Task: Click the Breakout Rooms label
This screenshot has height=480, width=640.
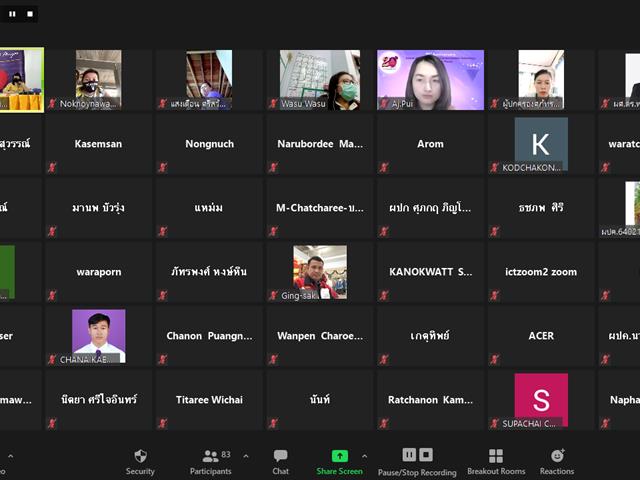Action: (496, 471)
